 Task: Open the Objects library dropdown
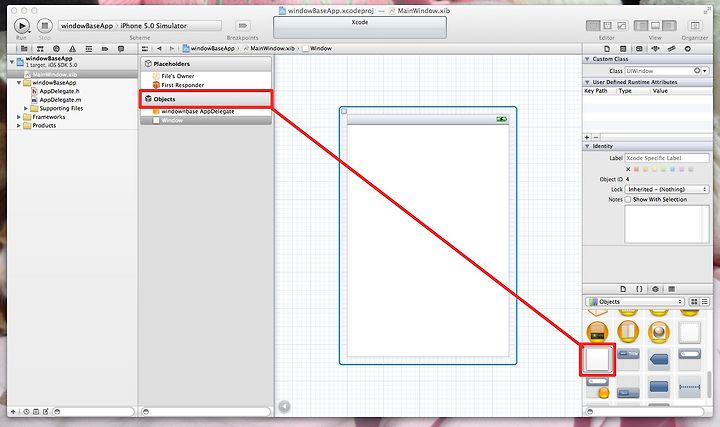[x=635, y=302]
